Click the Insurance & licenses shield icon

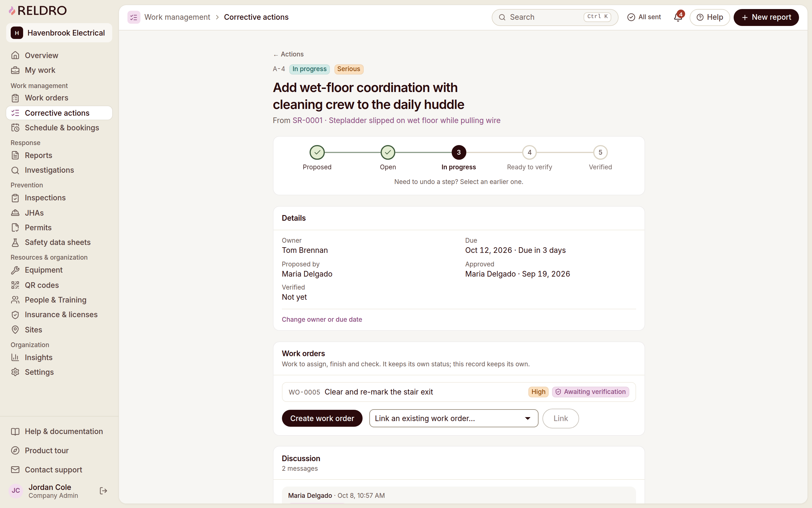pyautogui.click(x=15, y=315)
